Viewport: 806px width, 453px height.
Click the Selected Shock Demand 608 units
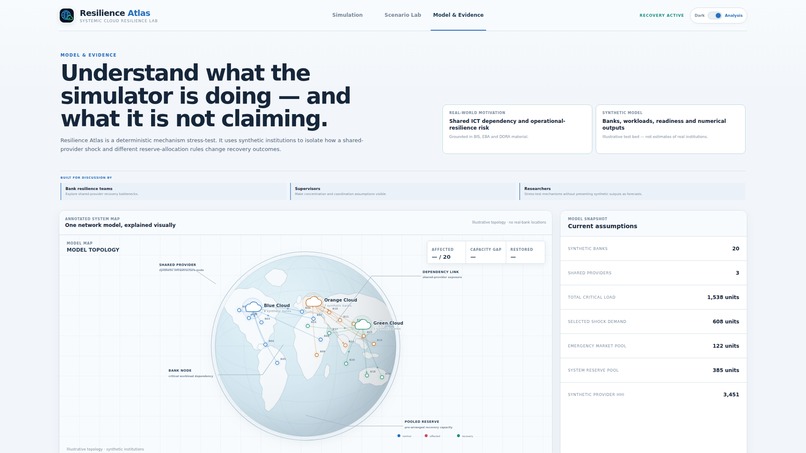pos(726,322)
